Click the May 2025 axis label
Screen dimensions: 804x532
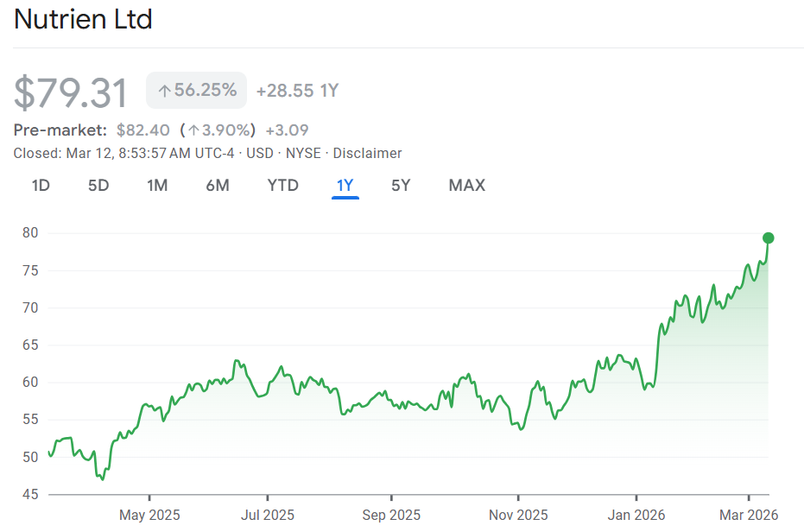point(149,515)
